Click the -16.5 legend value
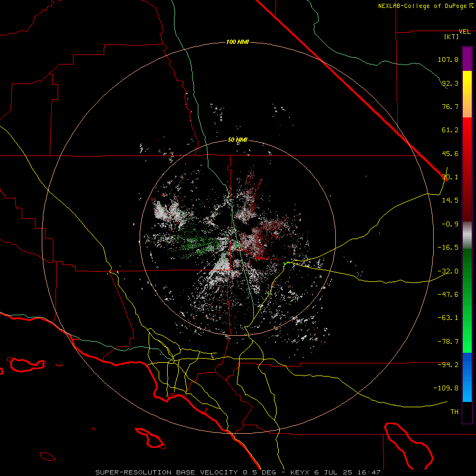The height and width of the screenshot is (476, 476). point(448,248)
